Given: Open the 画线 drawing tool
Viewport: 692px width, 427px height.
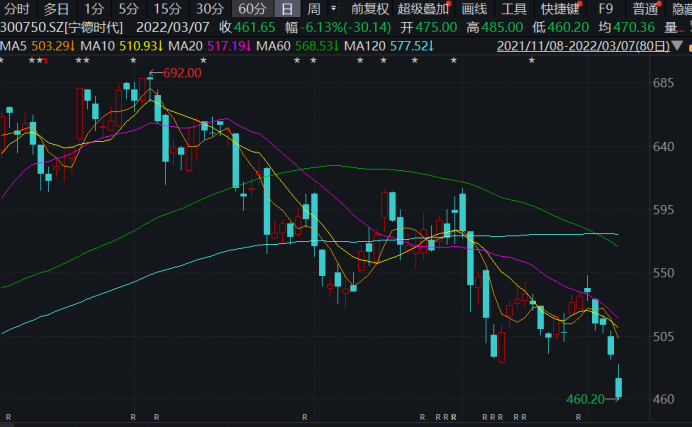Looking at the screenshot, I should coord(474,8).
